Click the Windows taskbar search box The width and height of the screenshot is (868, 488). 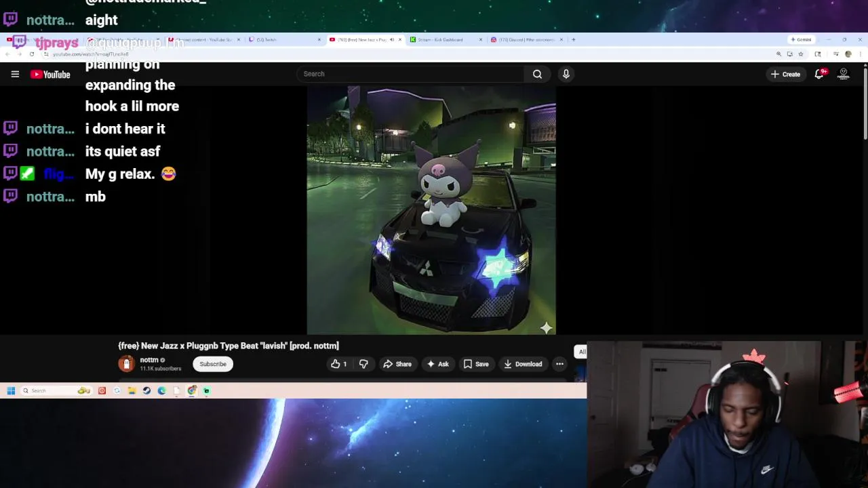56,390
